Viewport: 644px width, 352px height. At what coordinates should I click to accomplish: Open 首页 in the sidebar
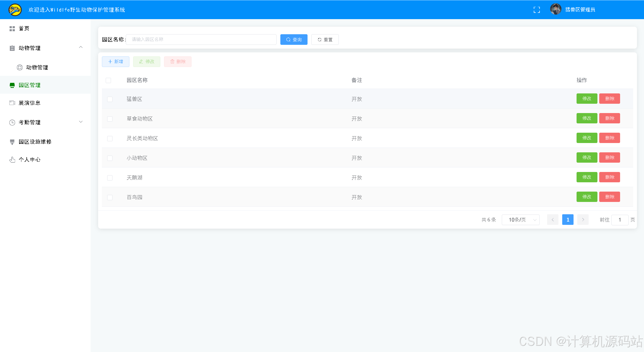pos(45,29)
